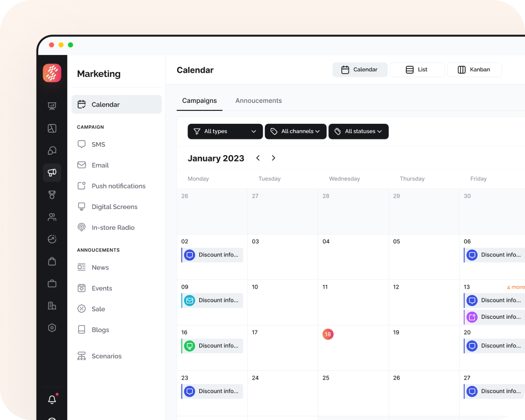The image size is (525, 420).
Task: Switch to Calendar view button
Action: pyautogui.click(x=360, y=69)
